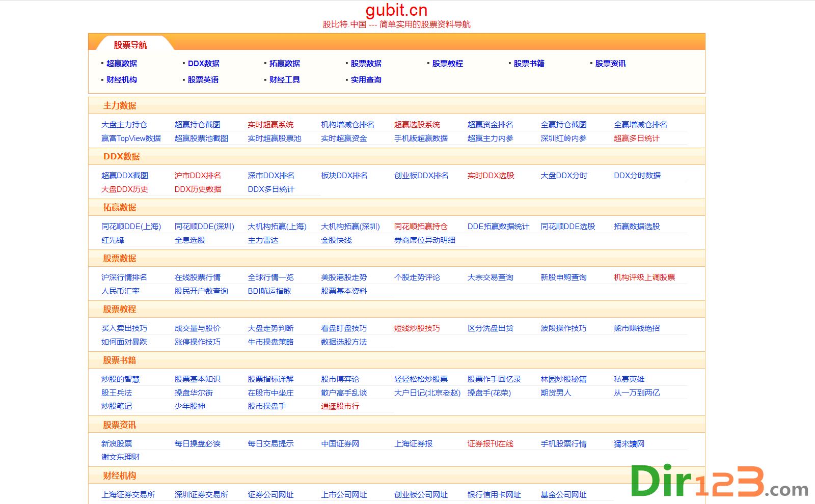Open 上海证券交易所 link
The width and height of the screenshot is (815, 504).
[x=128, y=495]
